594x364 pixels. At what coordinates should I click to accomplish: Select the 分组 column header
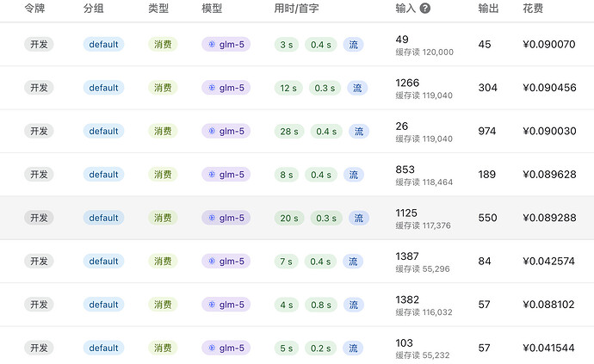94,9
